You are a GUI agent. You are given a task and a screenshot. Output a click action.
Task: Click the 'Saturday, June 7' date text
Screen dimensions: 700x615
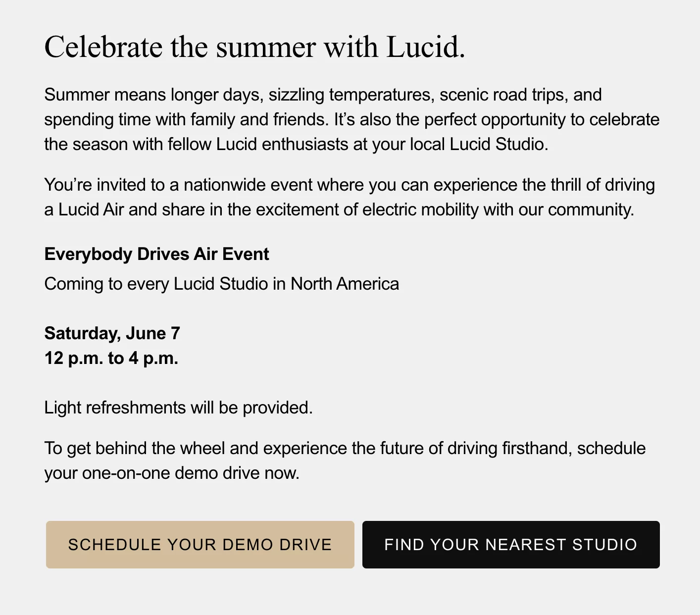click(x=112, y=333)
